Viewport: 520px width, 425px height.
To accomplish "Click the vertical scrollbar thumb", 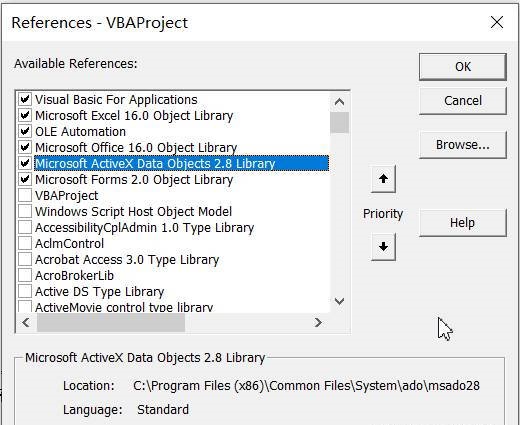I will 339,123.
